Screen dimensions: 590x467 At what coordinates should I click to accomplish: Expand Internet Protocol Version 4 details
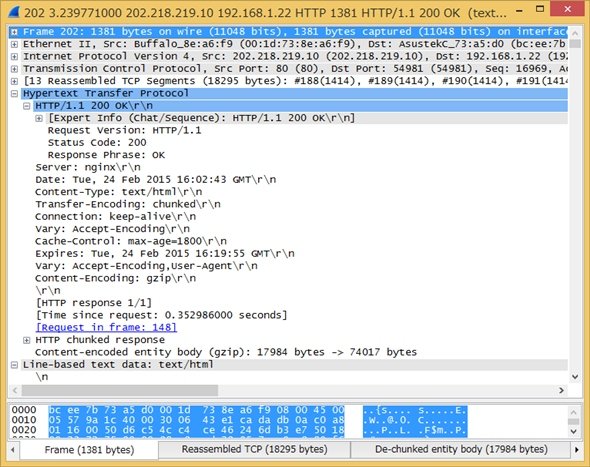14,56
